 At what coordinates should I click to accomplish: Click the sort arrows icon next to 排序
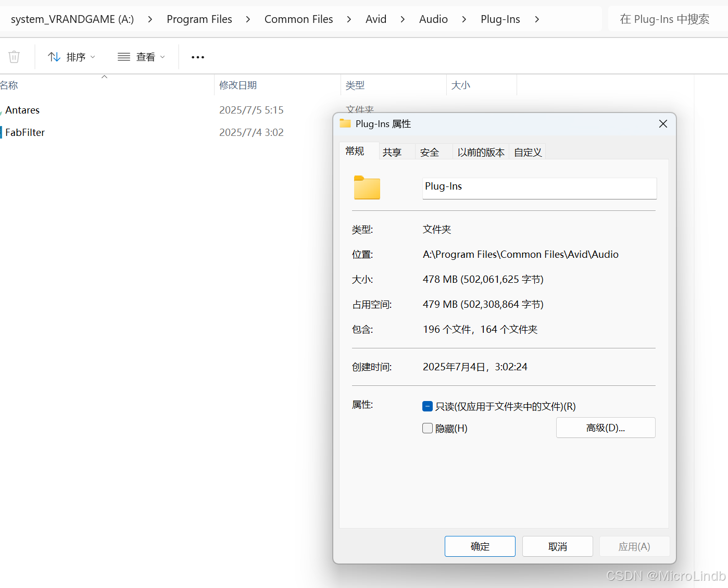pos(54,57)
